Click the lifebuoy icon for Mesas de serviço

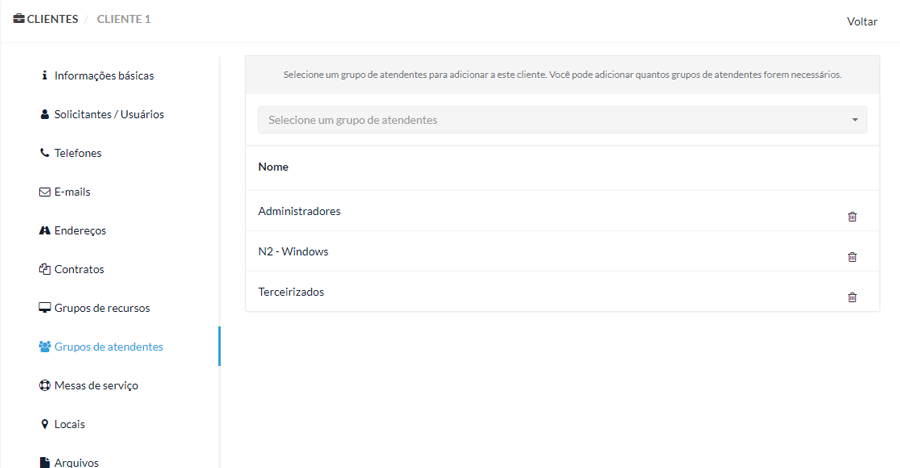point(44,385)
